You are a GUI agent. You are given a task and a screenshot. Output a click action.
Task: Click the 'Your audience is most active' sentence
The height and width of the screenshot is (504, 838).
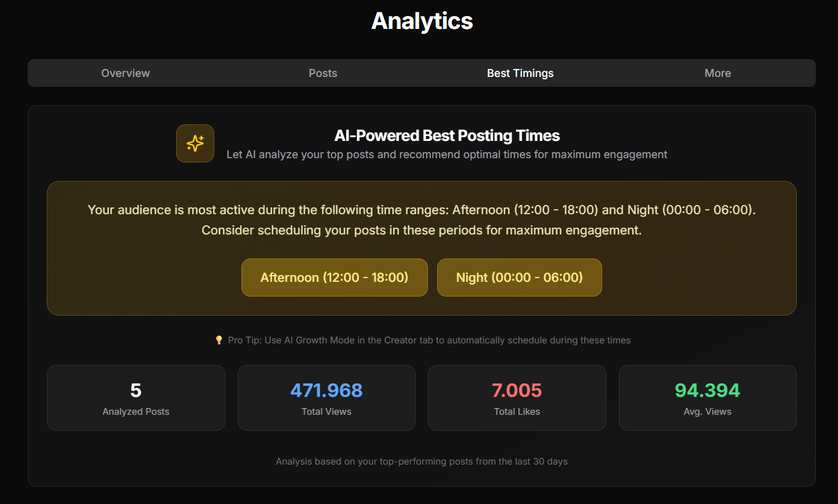(422, 210)
